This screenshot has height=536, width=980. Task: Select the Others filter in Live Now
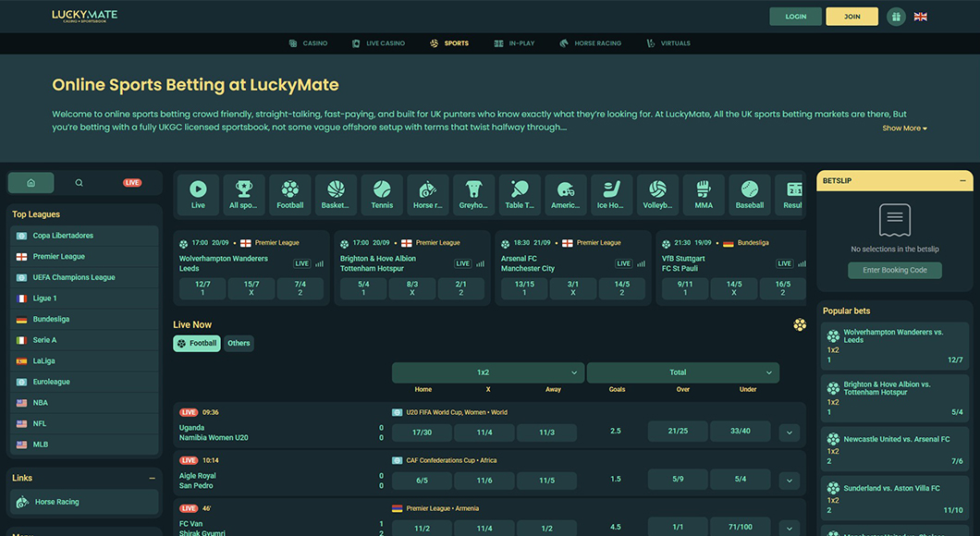(x=239, y=343)
